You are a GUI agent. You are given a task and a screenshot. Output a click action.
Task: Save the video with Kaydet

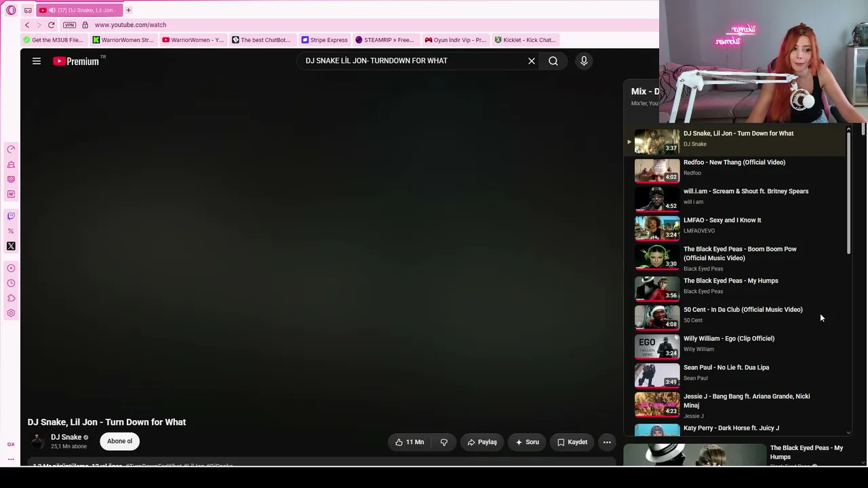[572, 442]
